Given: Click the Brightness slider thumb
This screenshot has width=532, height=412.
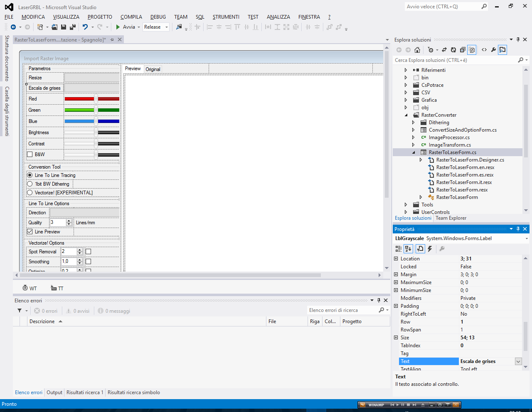Looking at the screenshot, I should pos(96,132).
